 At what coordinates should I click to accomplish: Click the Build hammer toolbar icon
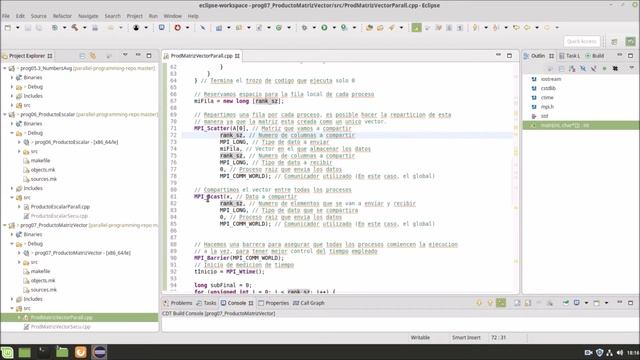[75, 28]
